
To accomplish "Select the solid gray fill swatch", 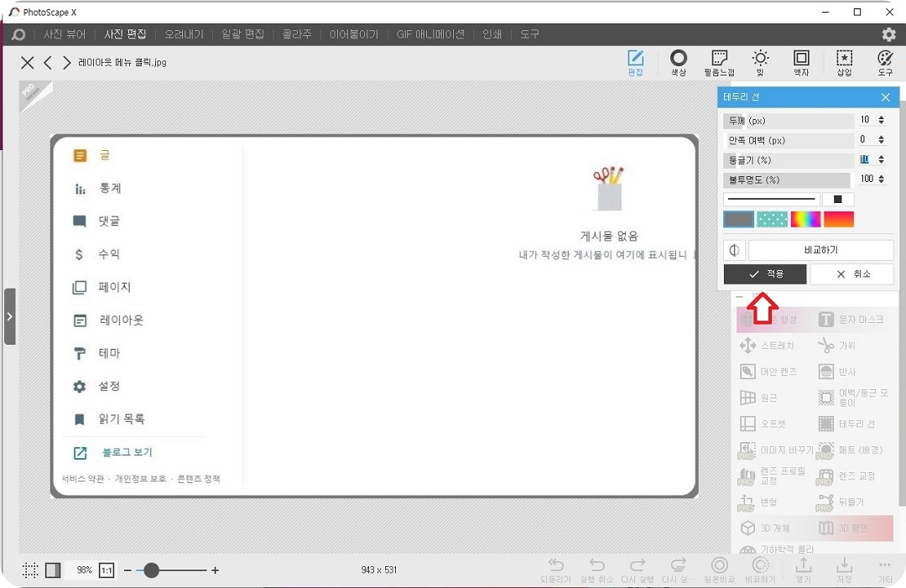I will [x=738, y=220].
